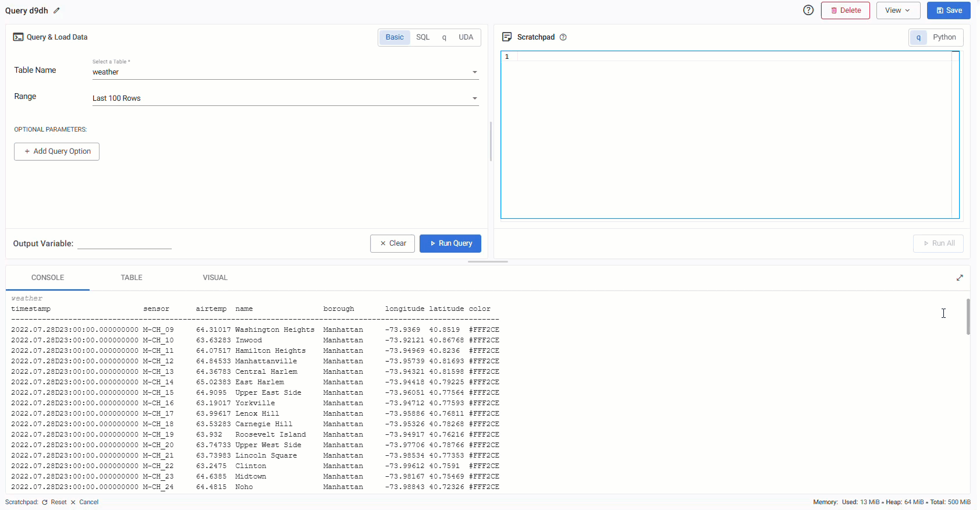Screen dimensions: 980x510
Task: Click the Scratchpad panel note icon
Action: 506,37
